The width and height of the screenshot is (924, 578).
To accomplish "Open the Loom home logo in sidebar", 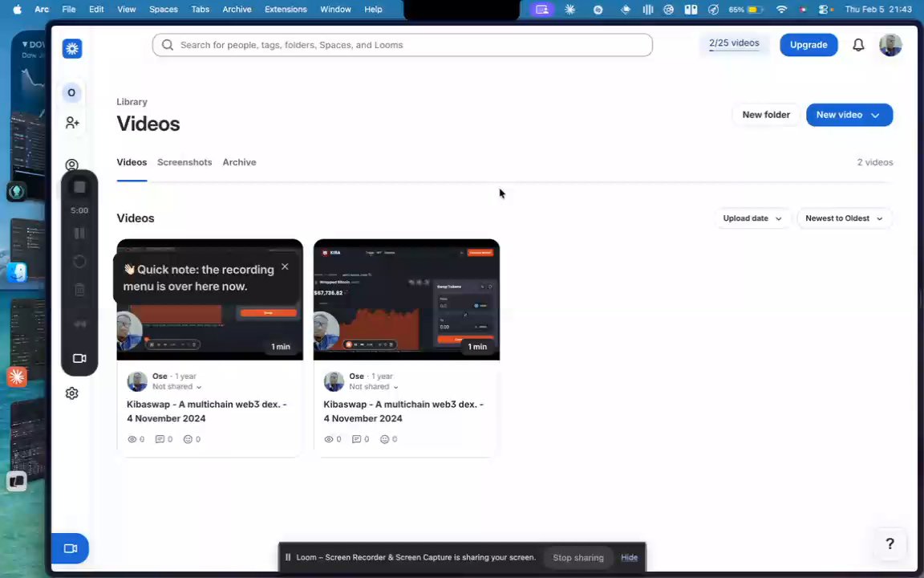I will tap(72, 48).
